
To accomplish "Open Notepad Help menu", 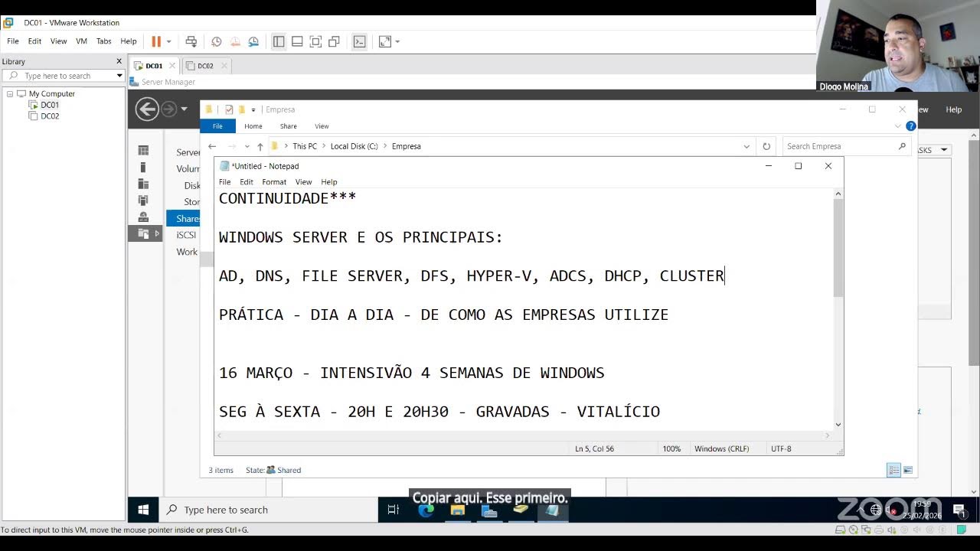I will tap(329, 182).
